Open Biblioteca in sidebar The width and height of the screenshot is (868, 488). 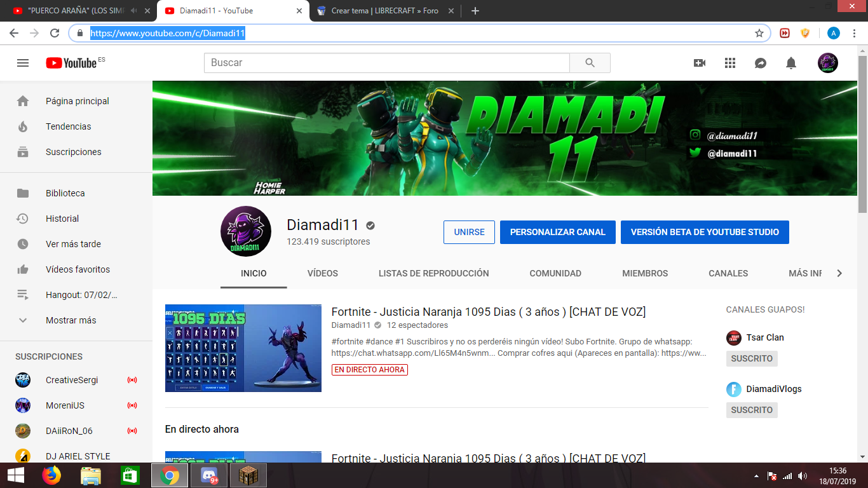coord(76,193)
